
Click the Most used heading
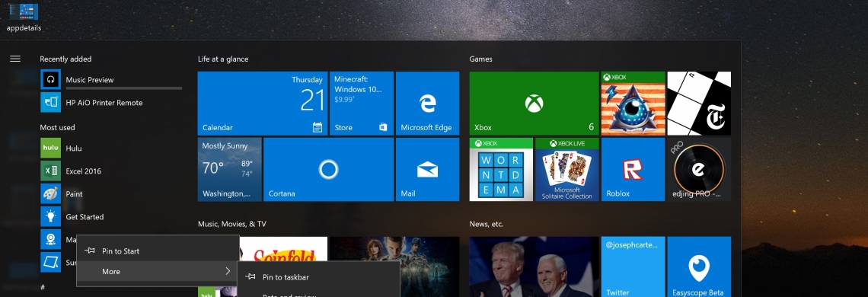[57, 127]
